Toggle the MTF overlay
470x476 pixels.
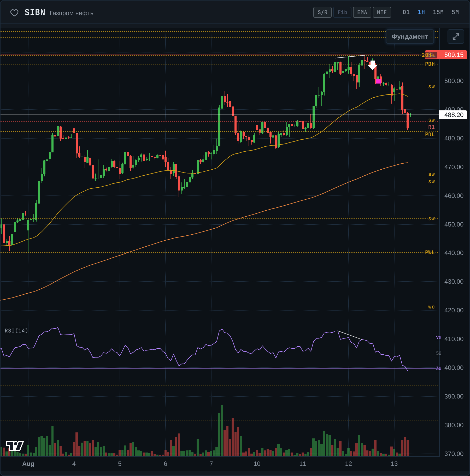tap(382, 12)
